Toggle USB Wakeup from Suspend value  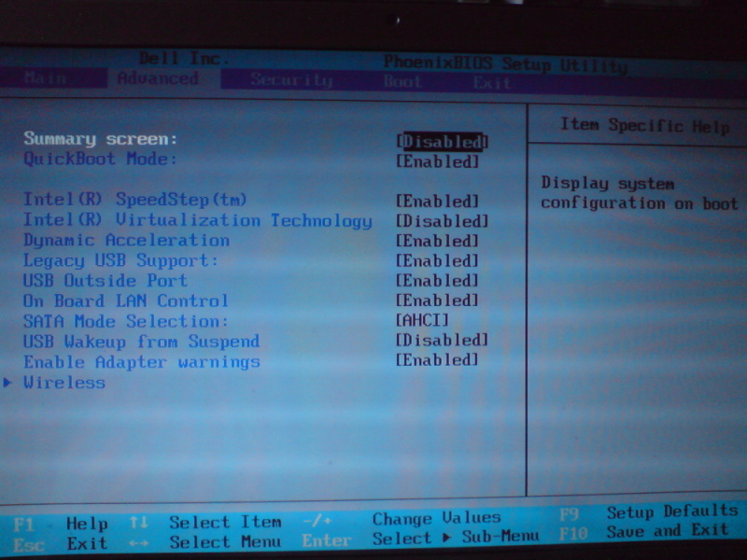pyautogui.click(x=442, y=340)
